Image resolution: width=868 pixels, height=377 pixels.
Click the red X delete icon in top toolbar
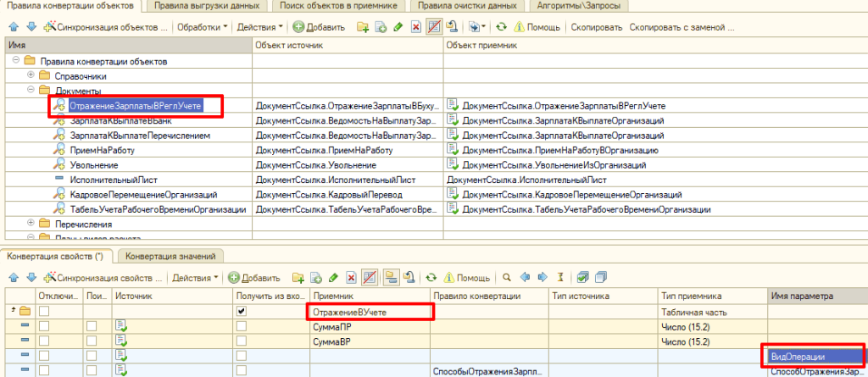point(415,27)
